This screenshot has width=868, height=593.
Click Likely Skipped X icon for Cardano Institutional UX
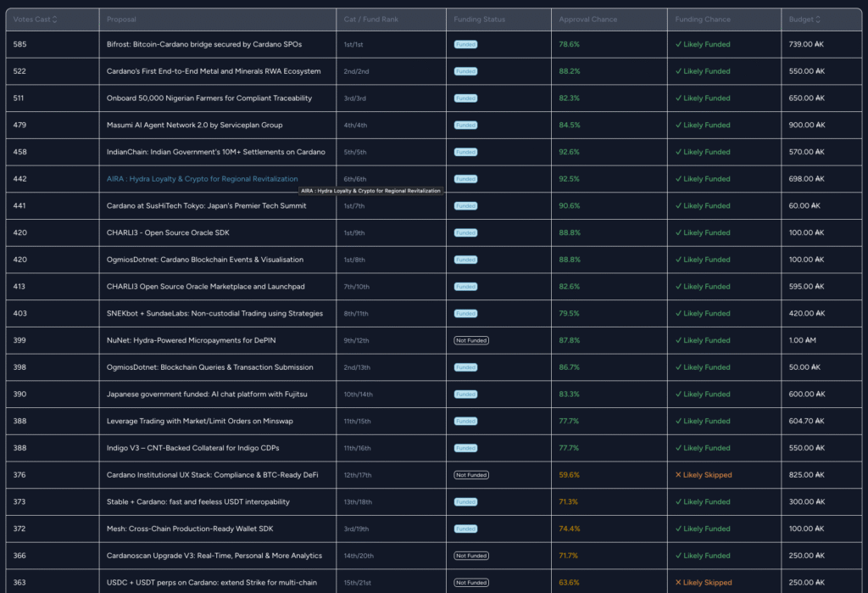tap(678, 475)
